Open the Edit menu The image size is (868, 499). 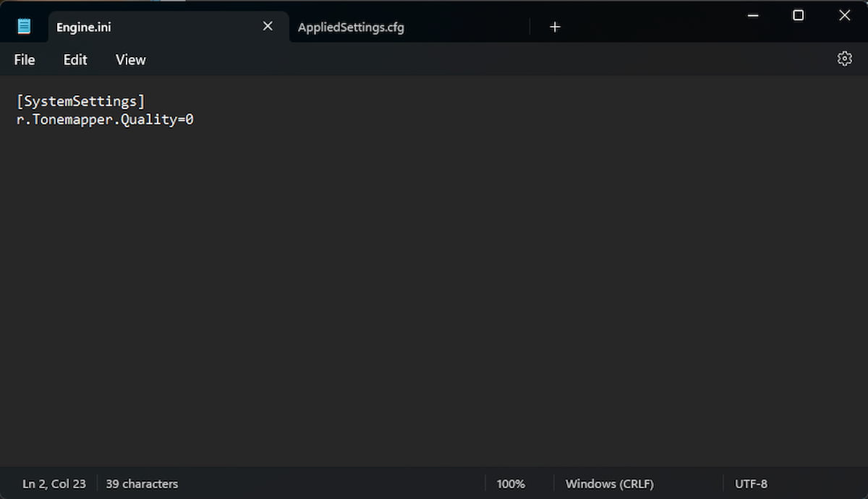(75, 59)
